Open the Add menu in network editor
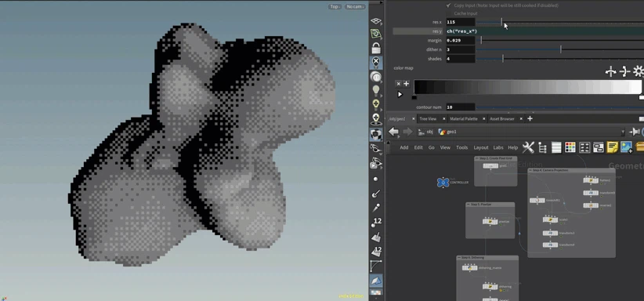644x301 pixels. point(404,147)
